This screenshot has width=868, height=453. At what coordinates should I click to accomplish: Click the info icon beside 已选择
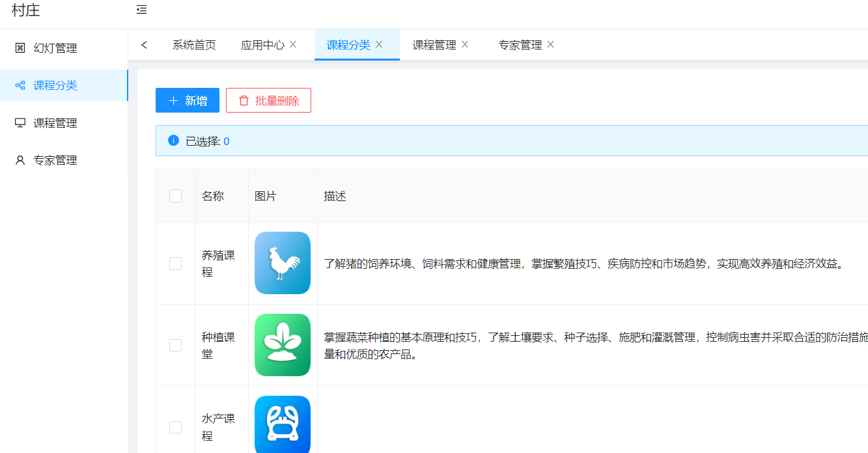point(173,141)
